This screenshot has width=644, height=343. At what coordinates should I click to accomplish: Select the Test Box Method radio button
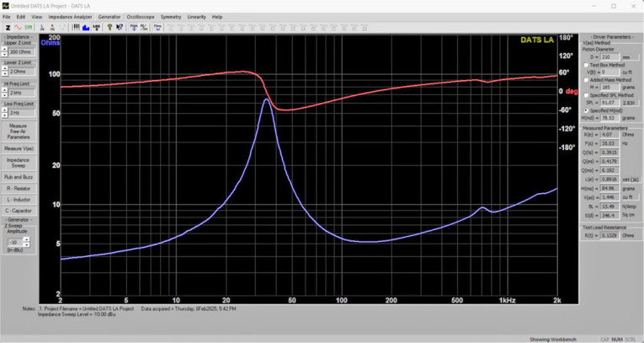pyautogui.click(x=586, y=65)
